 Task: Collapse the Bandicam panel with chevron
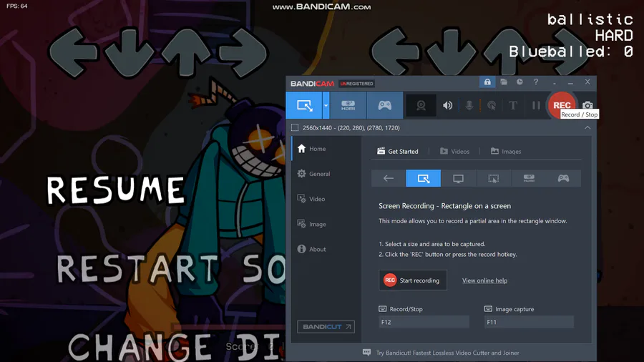coord(587,127)
